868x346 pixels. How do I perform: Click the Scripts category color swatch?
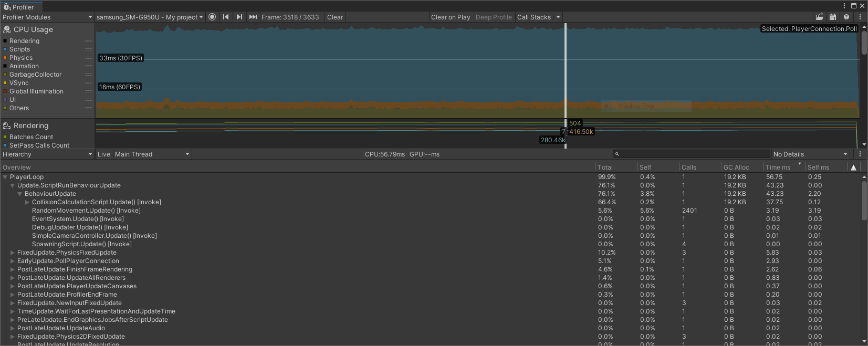(x=5, y=49)
